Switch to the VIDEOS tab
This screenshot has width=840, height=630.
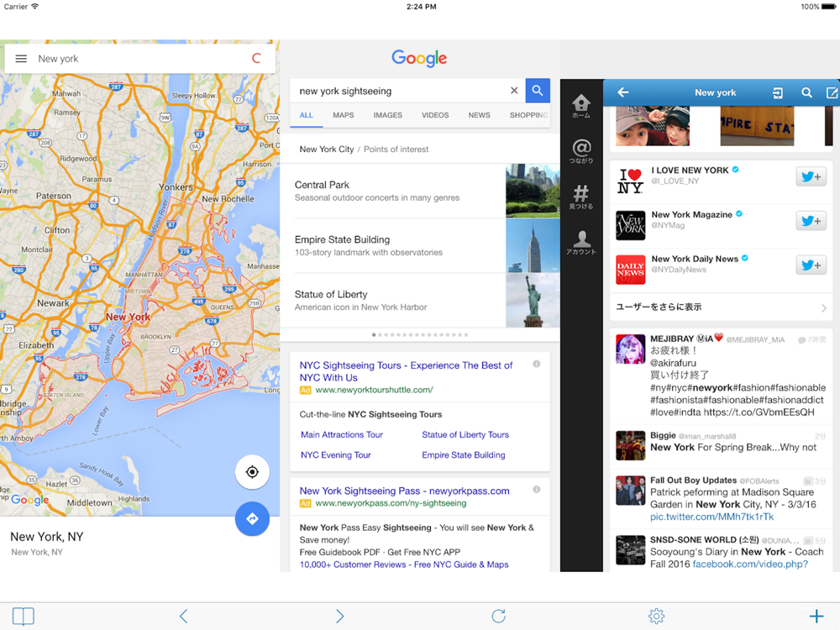[x=435, y=115]
